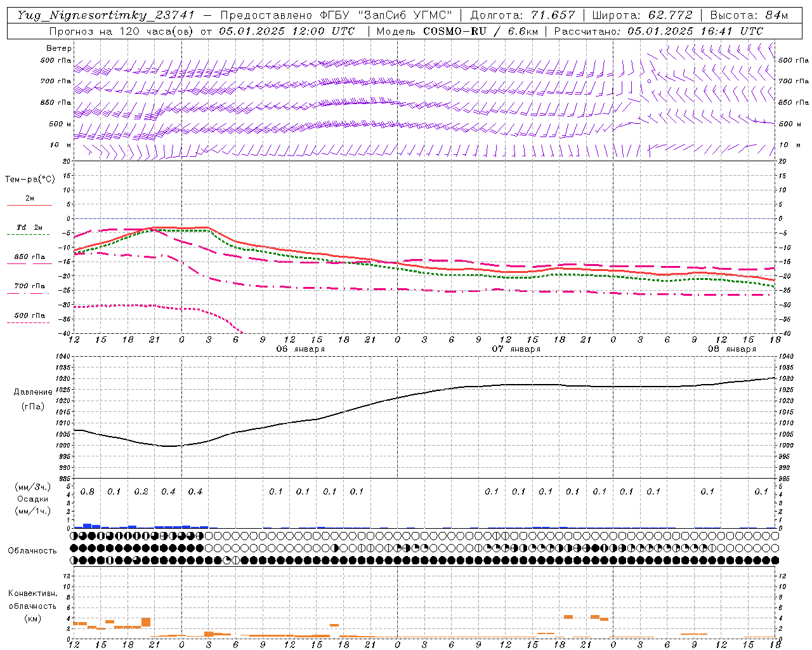Image resolution: width=812 pixels, height=650 pixels.
Task: Click the longitude value Долгота: 71.657
Action: (x=523, y=15)
